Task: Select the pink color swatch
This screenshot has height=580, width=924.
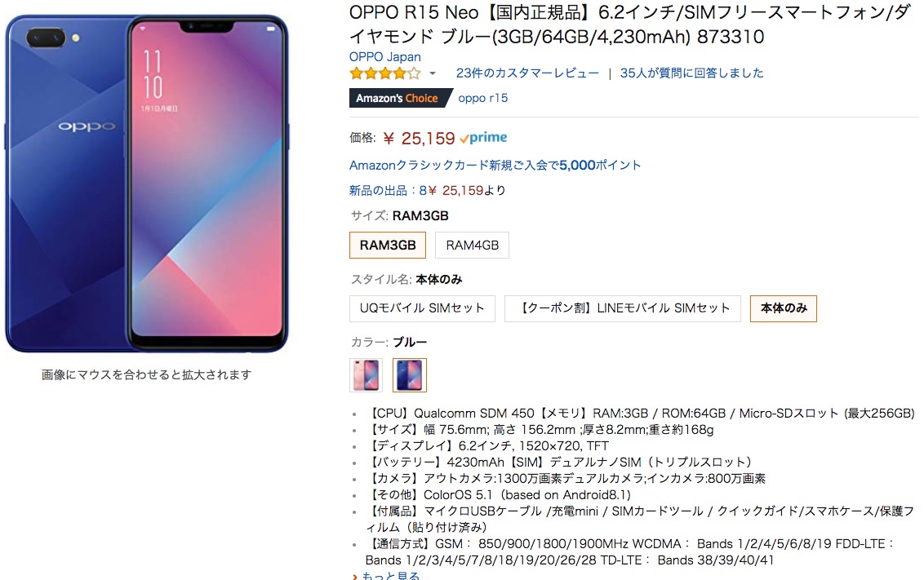Action: coord(366,375)
